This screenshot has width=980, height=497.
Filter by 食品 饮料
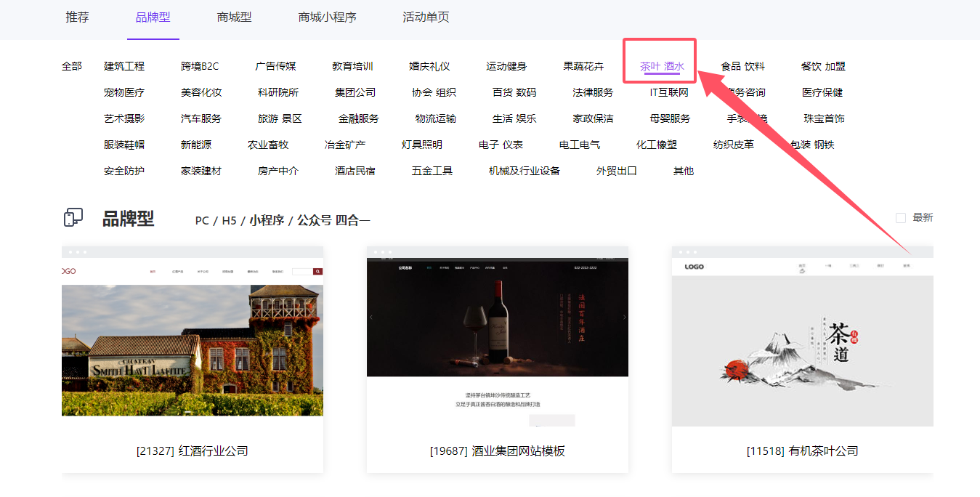pos(742,66)
